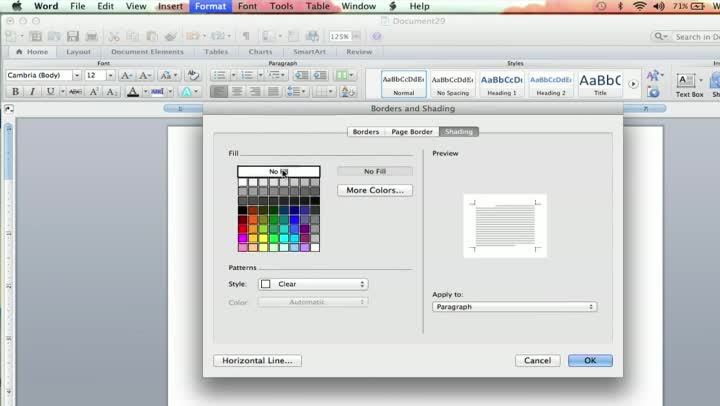Click Decrease Indent icon
The image size is (720, 406).
point(301,75)
